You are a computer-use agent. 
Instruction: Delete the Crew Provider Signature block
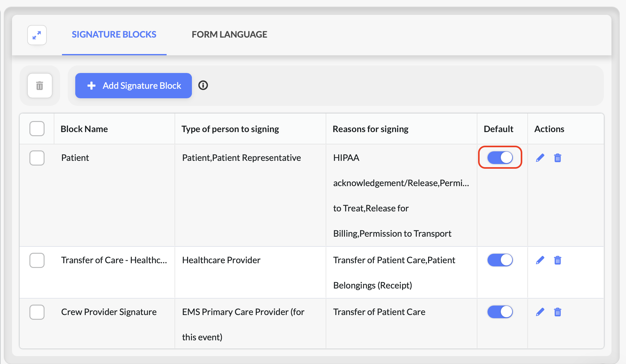[557, 312]
